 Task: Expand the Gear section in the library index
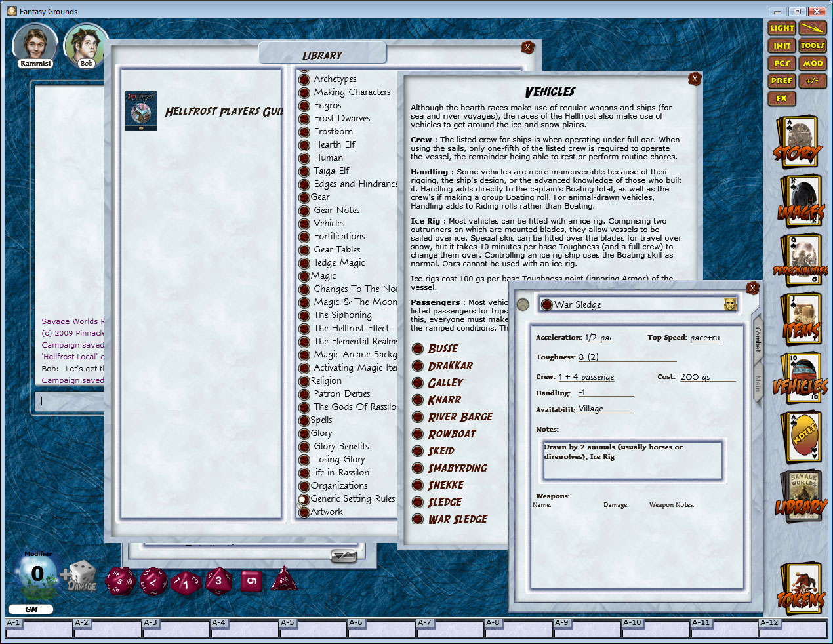point(303,197)
